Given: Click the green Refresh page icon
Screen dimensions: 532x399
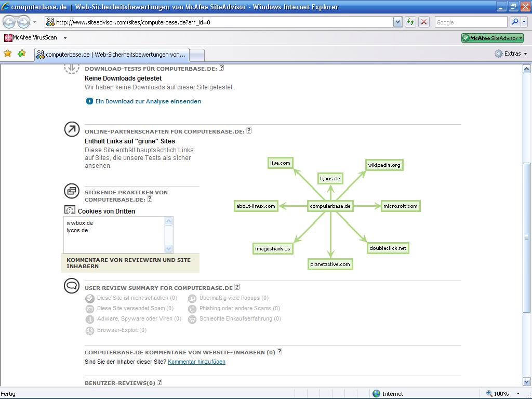Looking at the screenshot, I should 410,22.
